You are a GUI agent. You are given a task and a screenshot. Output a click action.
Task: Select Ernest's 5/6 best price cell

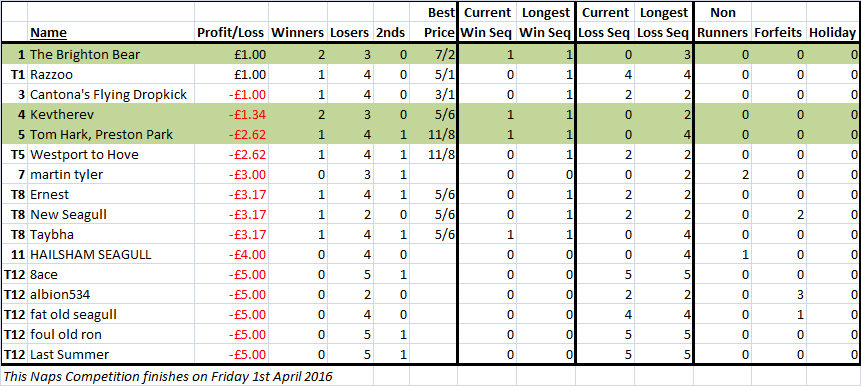[x=433, y=194]
